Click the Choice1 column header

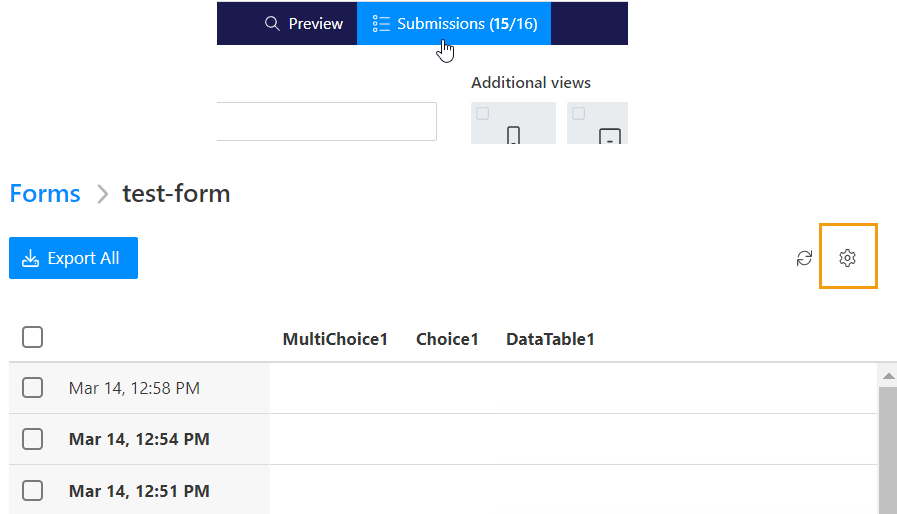click(447, 339)
